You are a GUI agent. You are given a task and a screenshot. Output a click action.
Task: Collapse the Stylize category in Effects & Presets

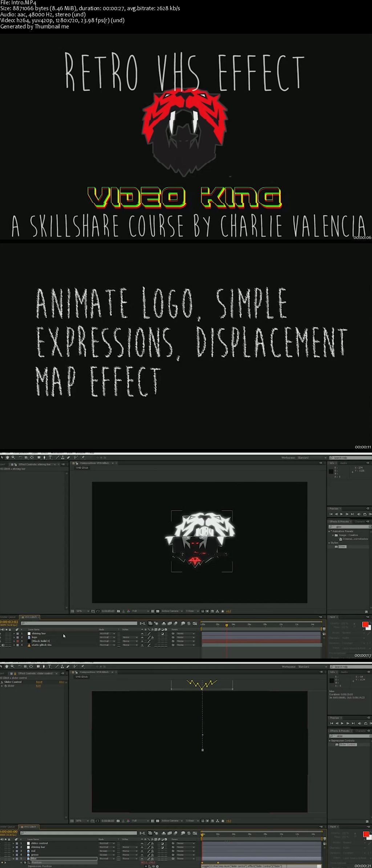[x=329, y=543]
